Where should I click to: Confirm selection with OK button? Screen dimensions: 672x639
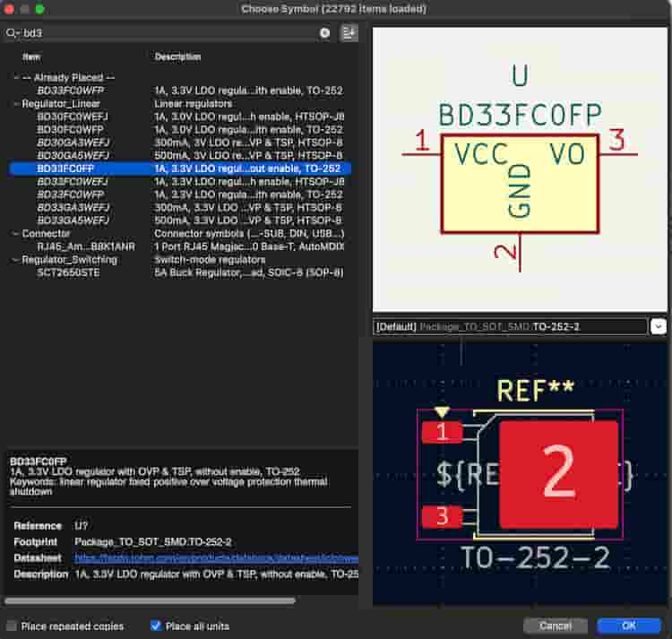pyautogui.click(x=628, y=626)
